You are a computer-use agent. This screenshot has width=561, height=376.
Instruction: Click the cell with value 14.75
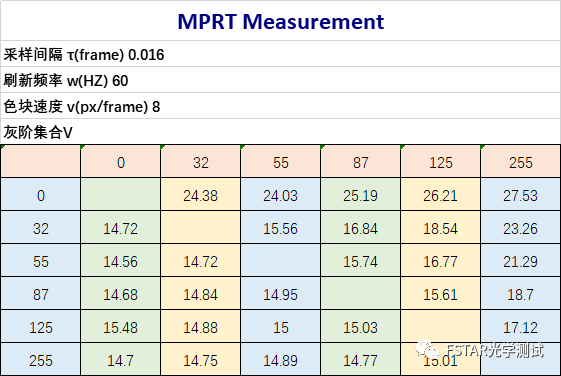(201, 360)
